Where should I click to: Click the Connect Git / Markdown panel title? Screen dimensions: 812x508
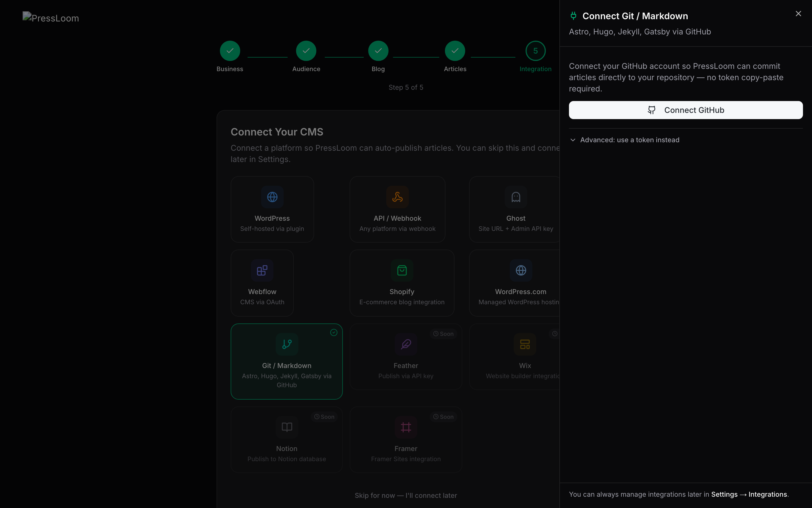[x=635, y=16]
